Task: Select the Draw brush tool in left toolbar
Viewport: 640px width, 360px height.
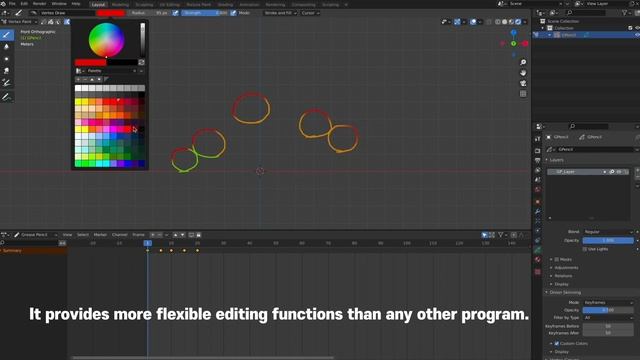Action: [x=7, y=35]
